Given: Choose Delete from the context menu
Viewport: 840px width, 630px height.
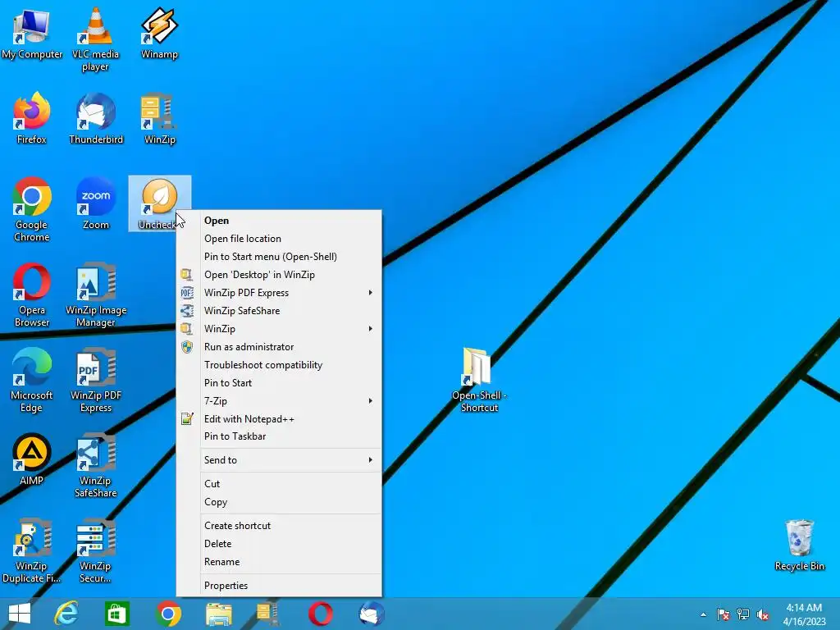Looking at the screenshot, I should click(279, 544).
